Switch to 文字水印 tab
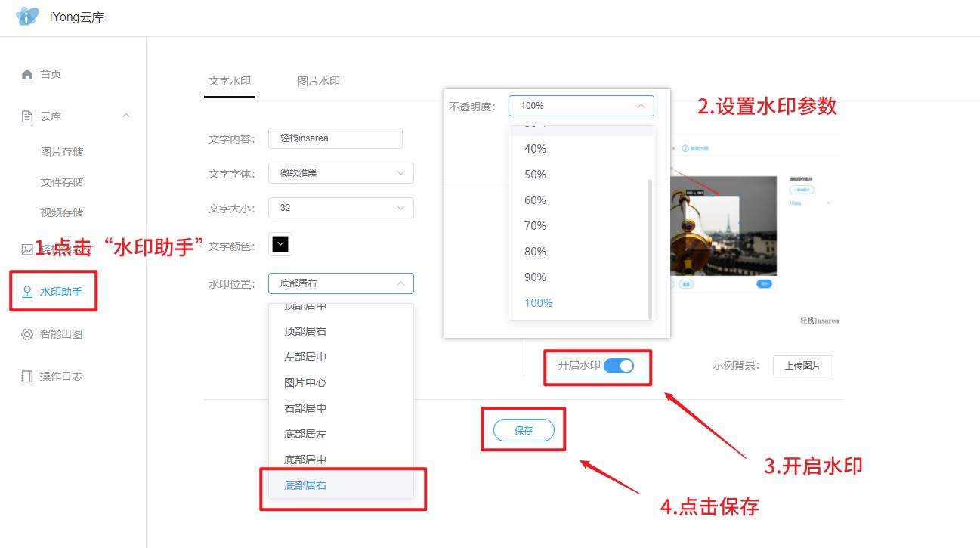This screenshot has width=980, height=548. [x=230, y=81]
